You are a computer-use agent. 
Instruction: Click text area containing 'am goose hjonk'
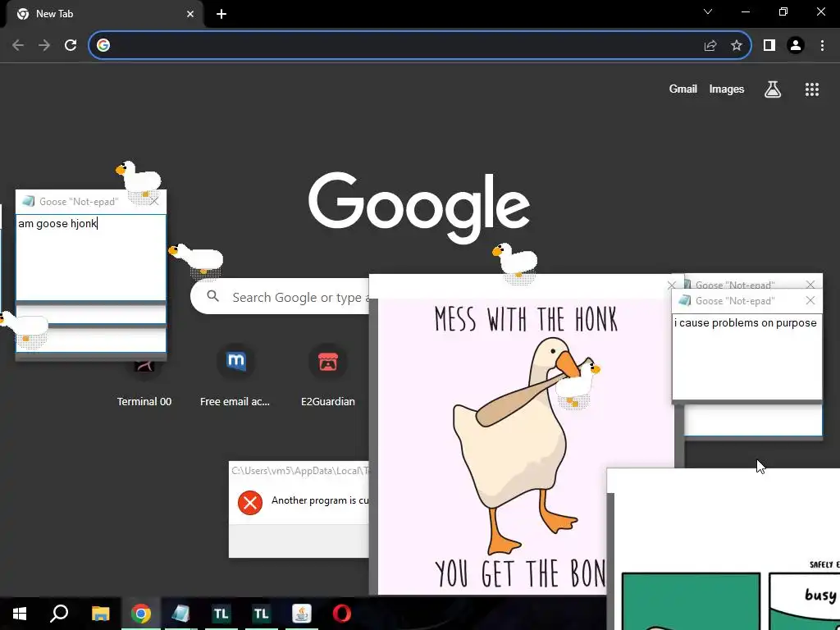coord(91,258)
